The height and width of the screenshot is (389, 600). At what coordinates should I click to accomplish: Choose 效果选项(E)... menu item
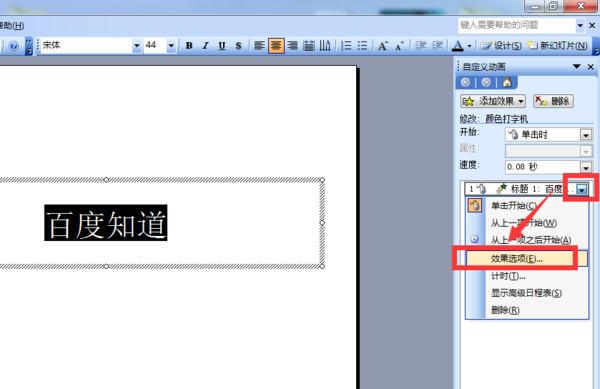click(527, 259)
